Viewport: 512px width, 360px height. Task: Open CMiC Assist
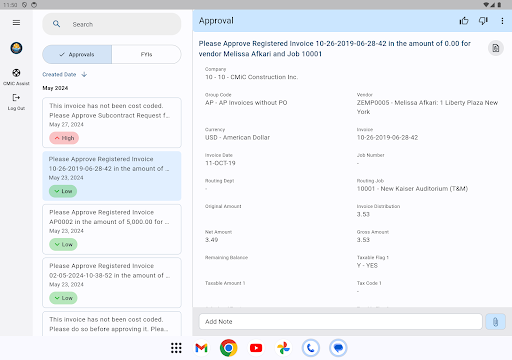16,77
